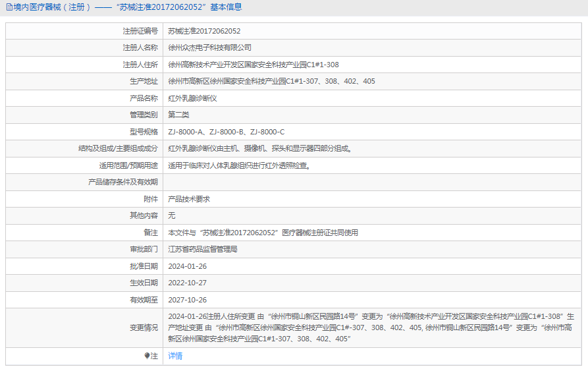
Task: Open the 详情 link
Action: [x=175, y=356]
